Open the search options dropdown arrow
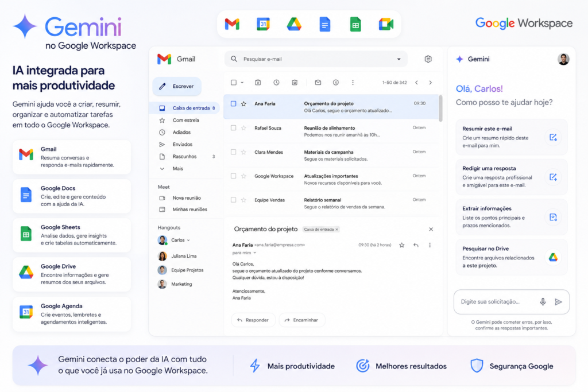The height and width of the screenshot is (392, 588). (399, 59)
